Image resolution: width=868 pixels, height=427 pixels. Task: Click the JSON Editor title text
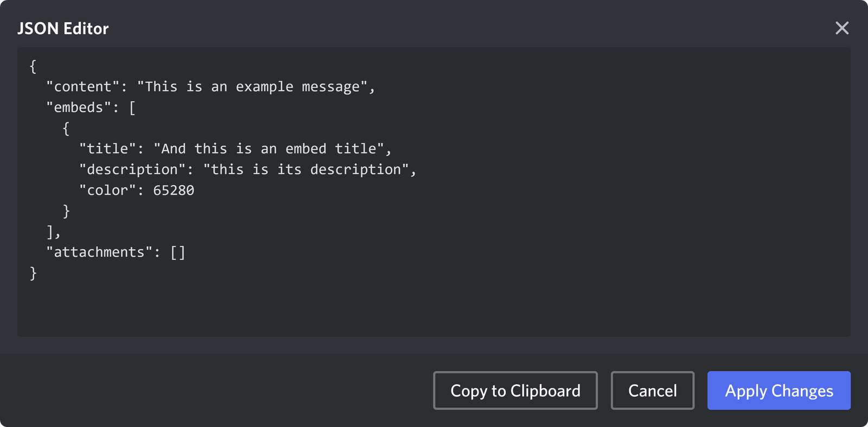pos(63,28)
